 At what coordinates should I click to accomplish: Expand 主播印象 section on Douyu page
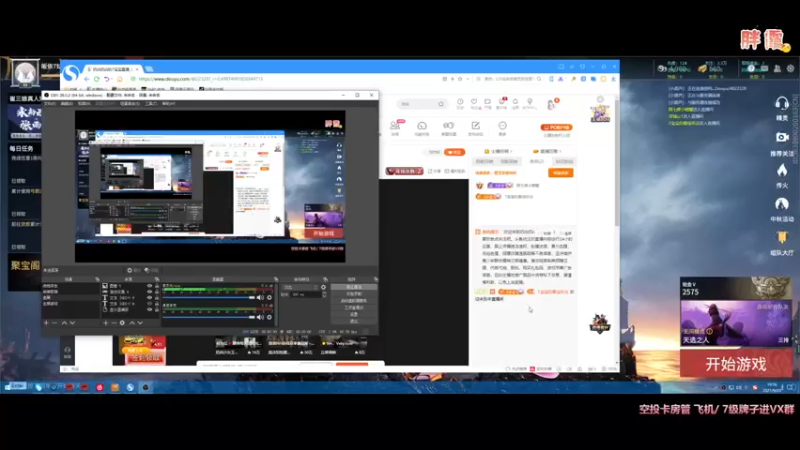(498, 152)
